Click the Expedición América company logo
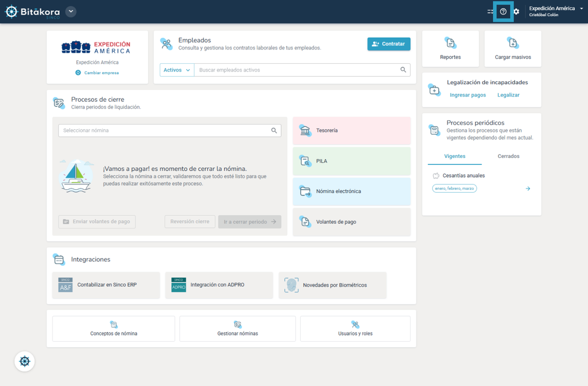This screenshot has height=386, width=588. [96, 48]
